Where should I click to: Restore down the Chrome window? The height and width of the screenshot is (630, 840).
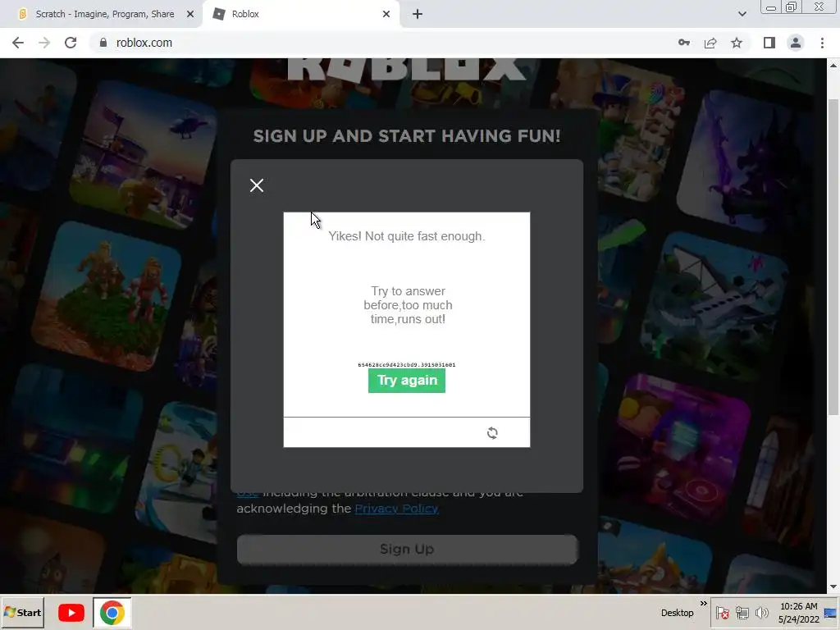[x=792, y=7]
